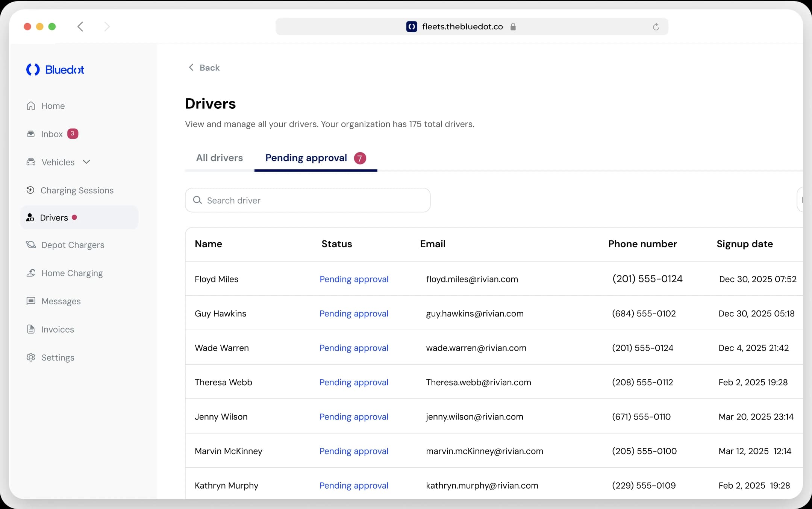Open Jenny Wilson driver row

(494, 416)
